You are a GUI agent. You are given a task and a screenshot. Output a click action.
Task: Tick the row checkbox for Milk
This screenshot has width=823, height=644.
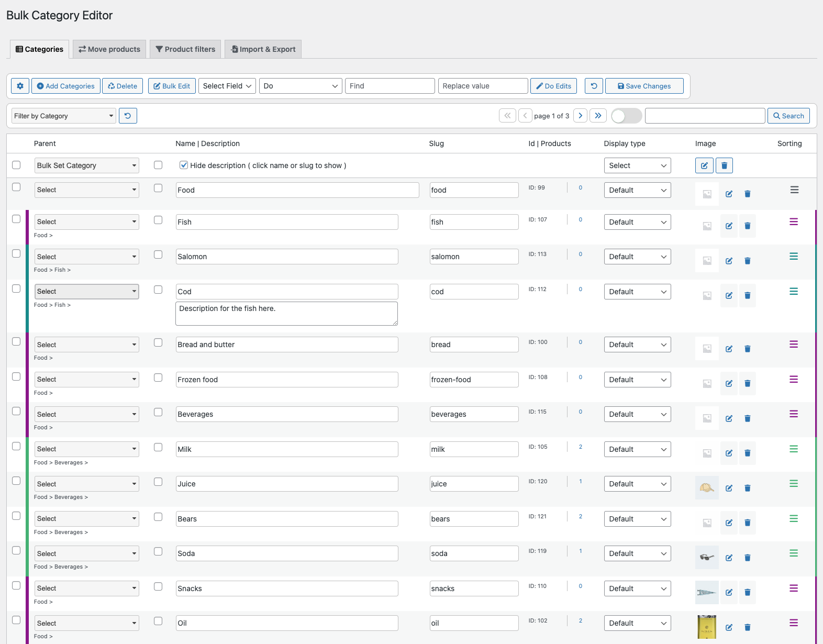[16, 446]
